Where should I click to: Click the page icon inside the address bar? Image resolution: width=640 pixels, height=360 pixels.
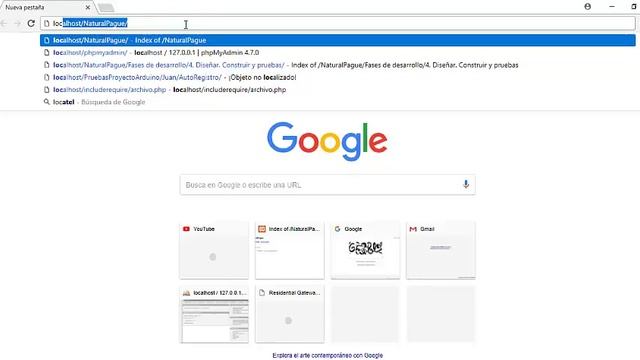47,24
